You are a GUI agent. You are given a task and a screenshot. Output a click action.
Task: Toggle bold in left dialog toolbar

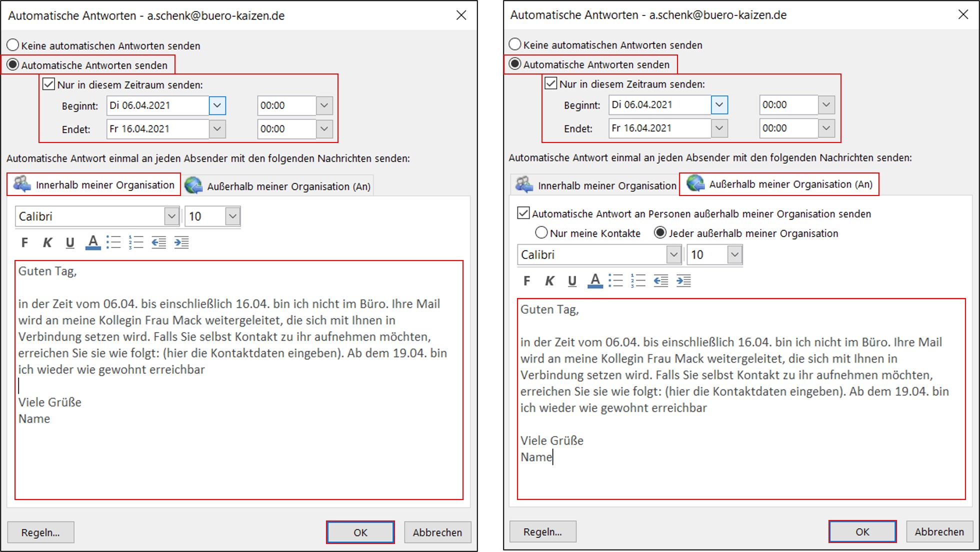coord(24,242)
